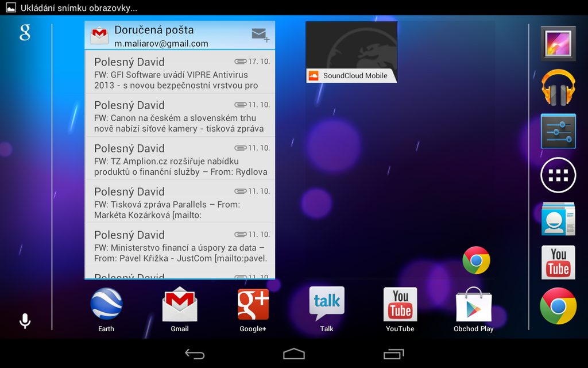Open YouTube from the right sidebar
588x368 pixels.
[558, 262]
